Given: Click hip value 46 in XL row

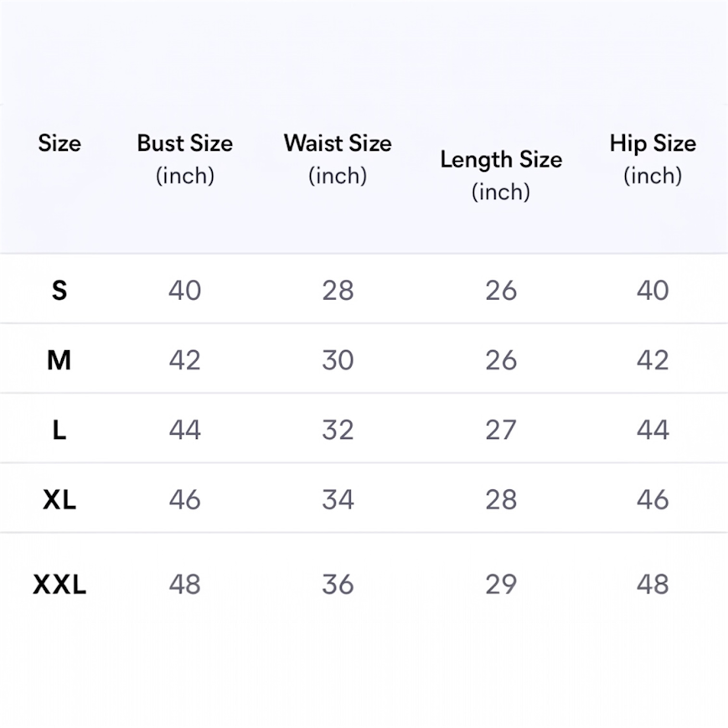Looking at the screenshot, I should click(x=653, y=499).
